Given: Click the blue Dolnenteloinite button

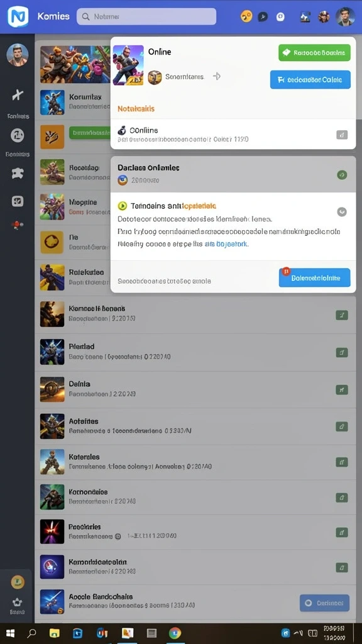Looking at the screenshot, I should tap(314, 277).
